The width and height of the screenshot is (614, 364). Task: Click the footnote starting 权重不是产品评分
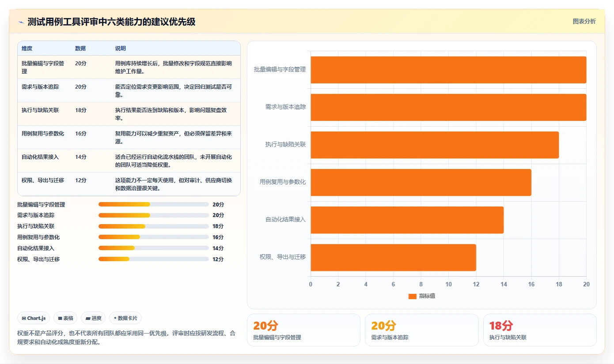click(x=126, y=338)
